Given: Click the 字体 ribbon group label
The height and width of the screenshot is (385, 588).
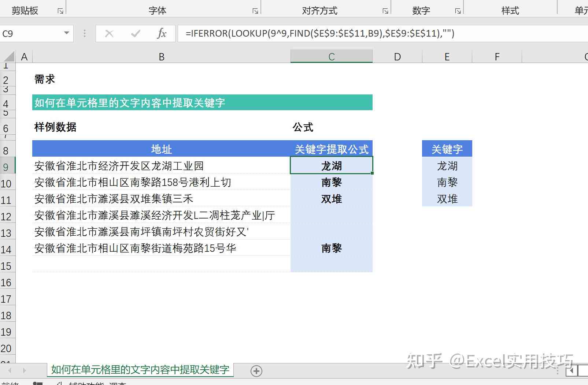Looking at the screenshot, I should pyautogui.click(x=158, y=11).
